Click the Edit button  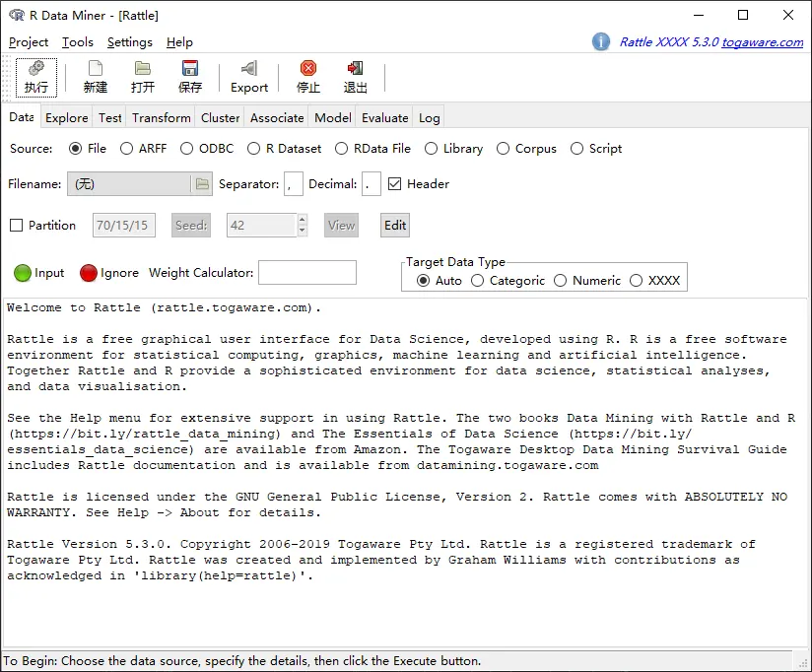coord(395,226)
